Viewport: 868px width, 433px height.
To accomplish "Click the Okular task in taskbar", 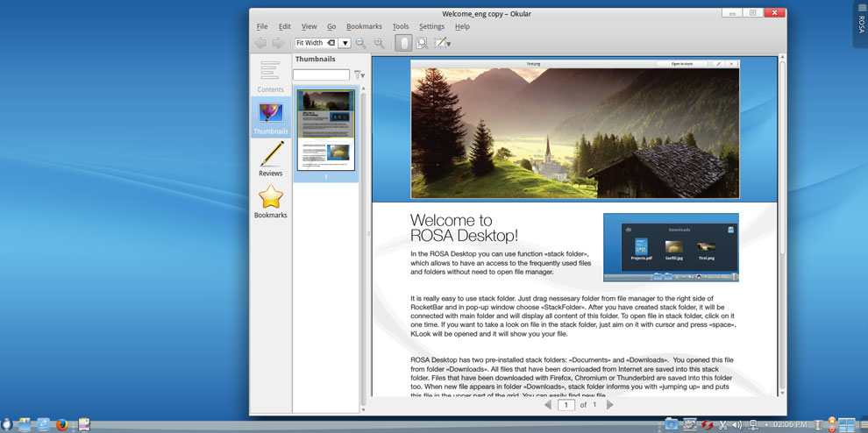I will pos(84,425).
